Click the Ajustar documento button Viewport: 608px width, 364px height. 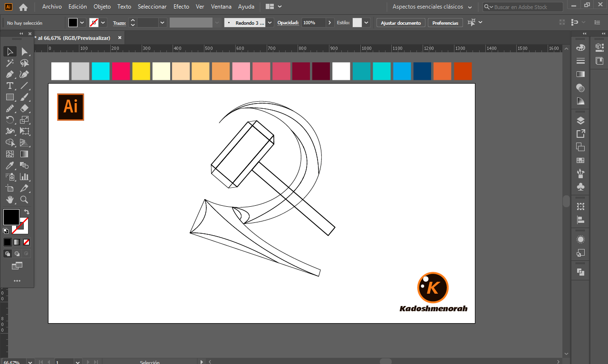[x=401, y=23]
